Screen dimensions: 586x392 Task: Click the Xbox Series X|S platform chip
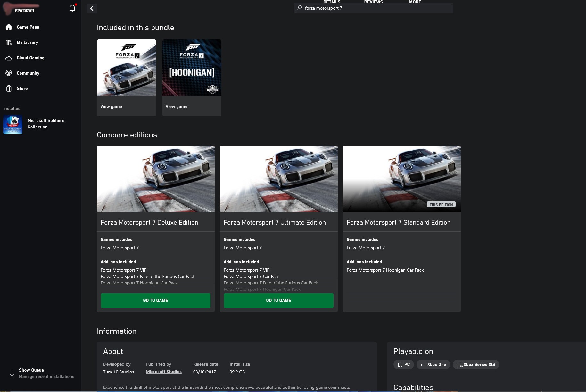tap(476, 364)
